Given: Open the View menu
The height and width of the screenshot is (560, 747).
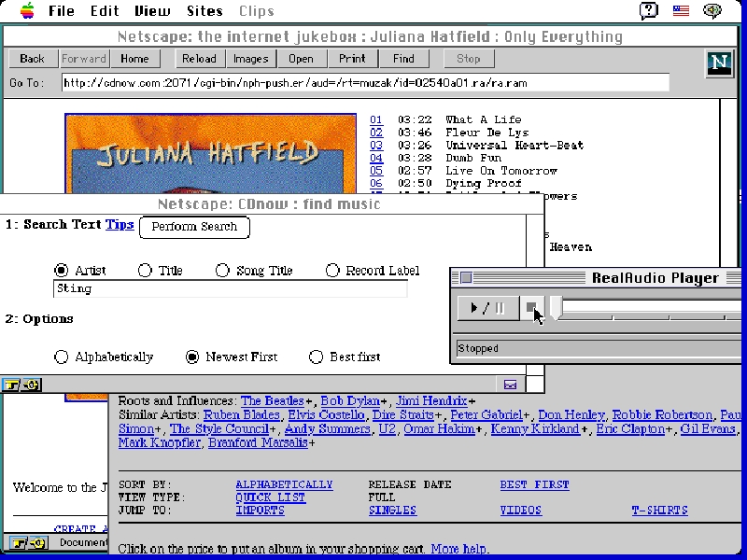Looking at the screenshot, I should click(x=152, y=10).
